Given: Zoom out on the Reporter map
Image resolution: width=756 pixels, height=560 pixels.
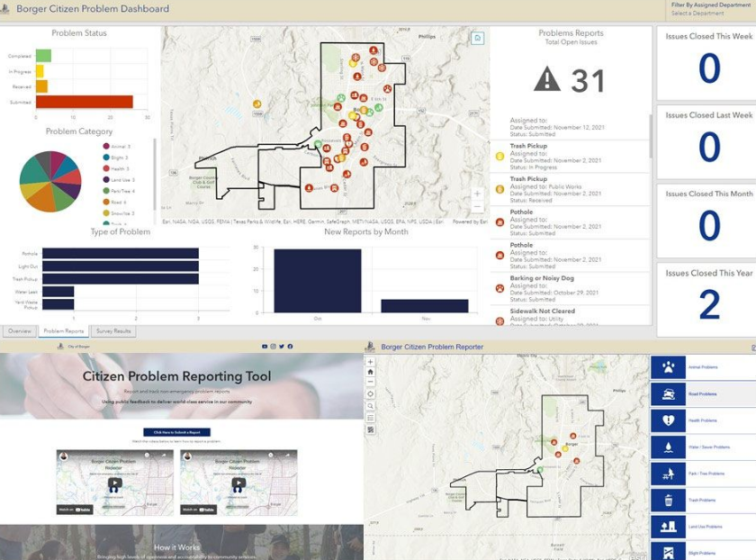Looking at the screenshot, I should pyautogui.click(x=370, y=382).
